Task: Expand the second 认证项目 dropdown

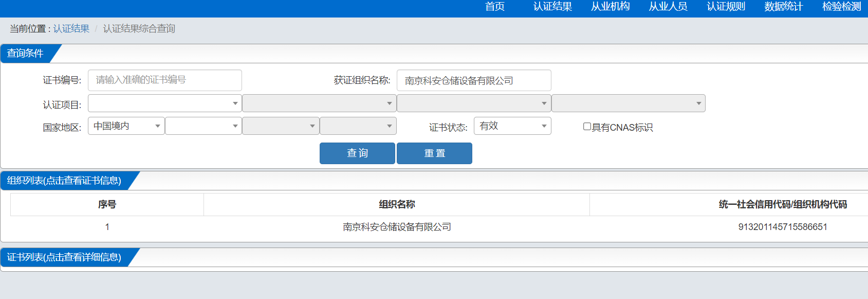Action: pos(319,103)
